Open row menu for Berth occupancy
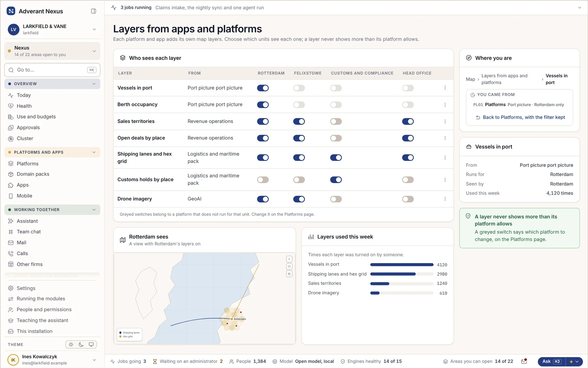 click(x=445, y=105)
